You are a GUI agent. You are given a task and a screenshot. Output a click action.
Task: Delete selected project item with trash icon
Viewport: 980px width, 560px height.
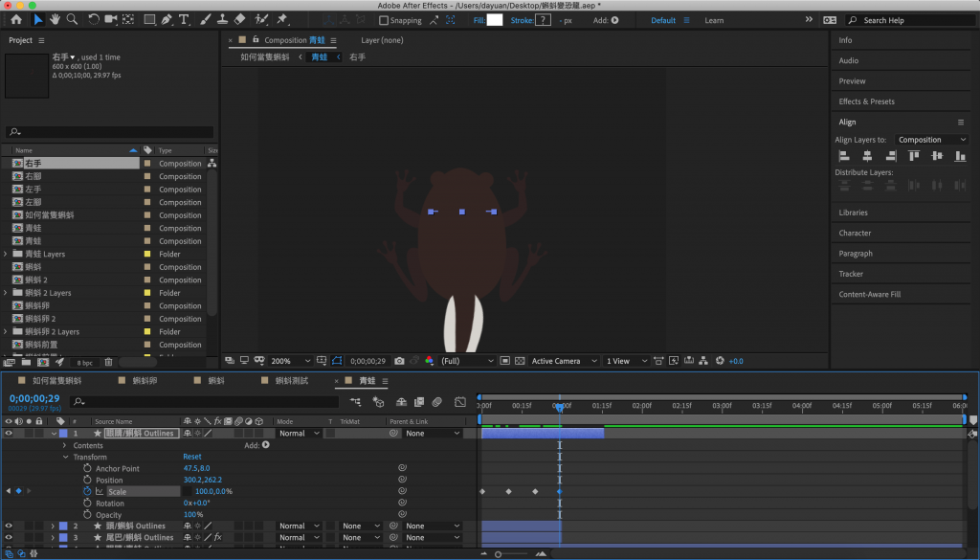tap(109, 362)
